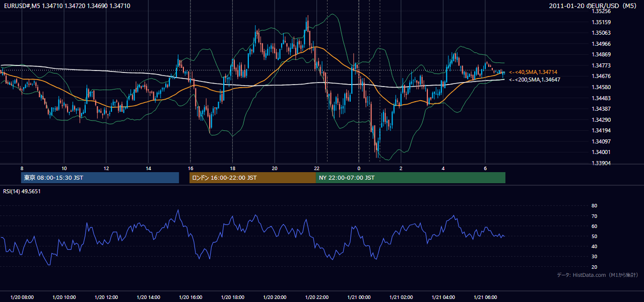This screenshot has height=302, width=644.
Task: Click hour label 22 under price chart
Action: point(316,168)
